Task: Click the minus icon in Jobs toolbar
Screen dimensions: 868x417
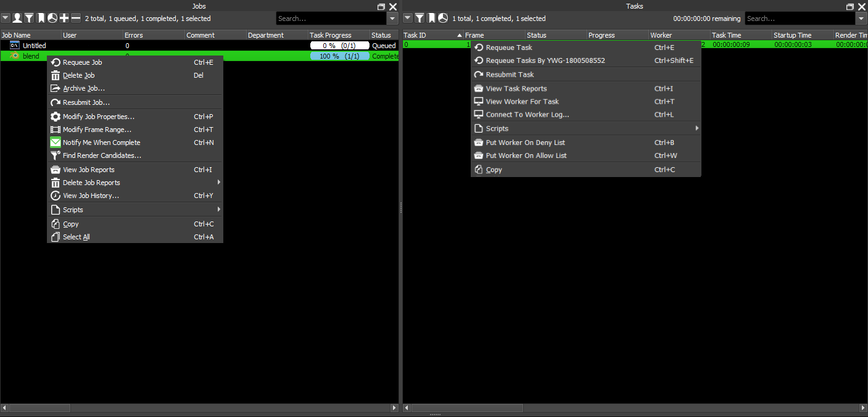Action: [76, 19]
